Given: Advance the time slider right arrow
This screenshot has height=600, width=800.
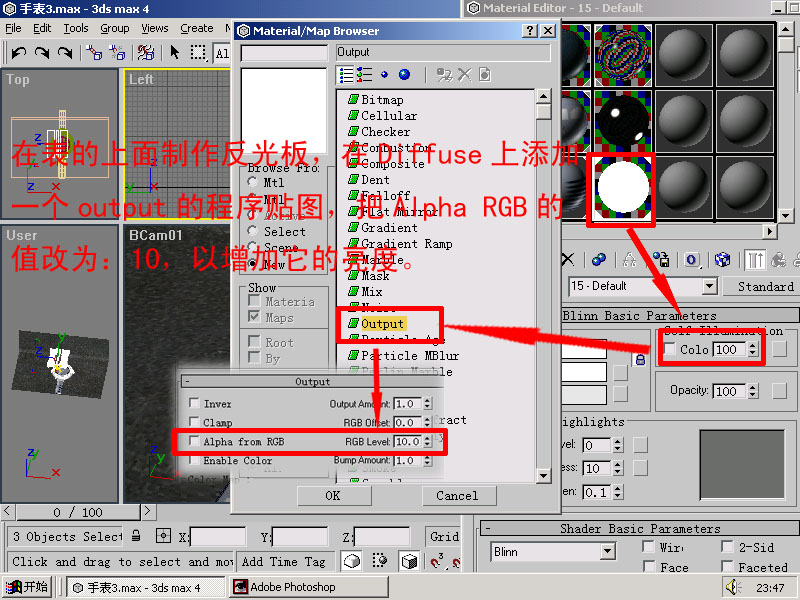Looking at the screenshot, I should 147,511.
